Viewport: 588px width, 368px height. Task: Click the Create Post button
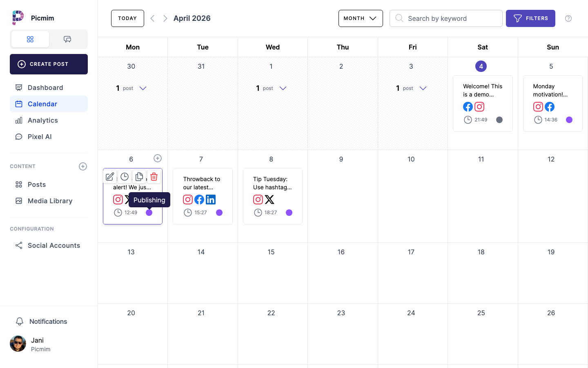[49, 64]
